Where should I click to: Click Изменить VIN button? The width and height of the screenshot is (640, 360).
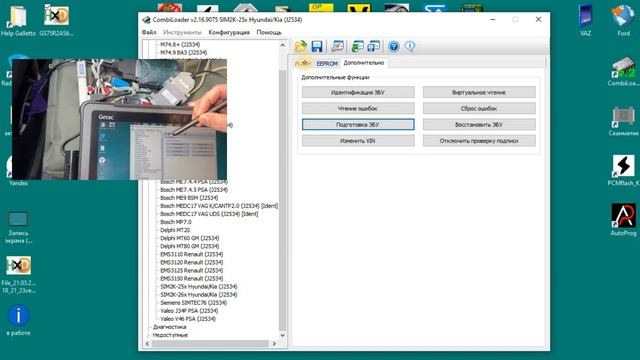pyautogui.click(x=358, y=141)
